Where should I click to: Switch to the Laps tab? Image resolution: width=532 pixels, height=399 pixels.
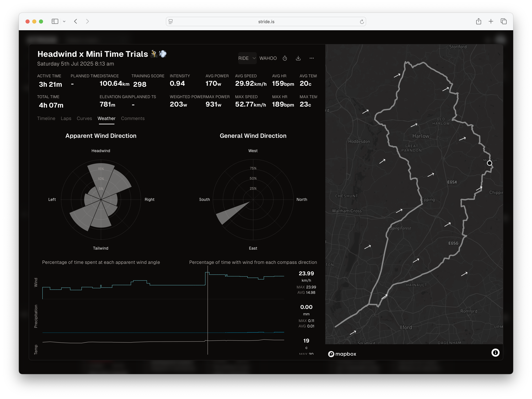[66, 118]
